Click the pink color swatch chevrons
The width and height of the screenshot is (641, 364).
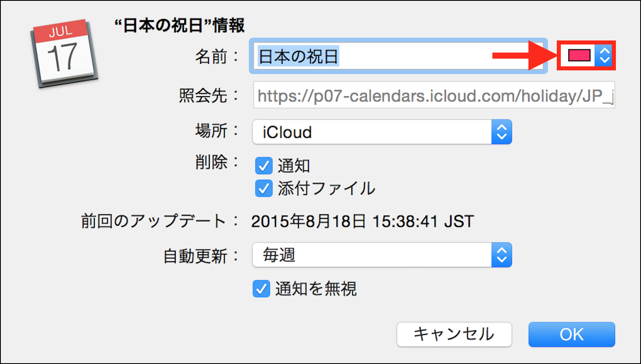605,56
